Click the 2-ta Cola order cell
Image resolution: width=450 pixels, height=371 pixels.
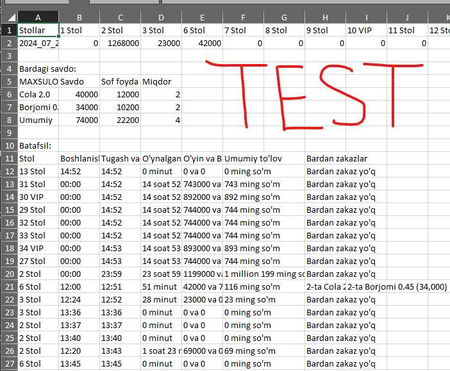(x=325, y=287)
